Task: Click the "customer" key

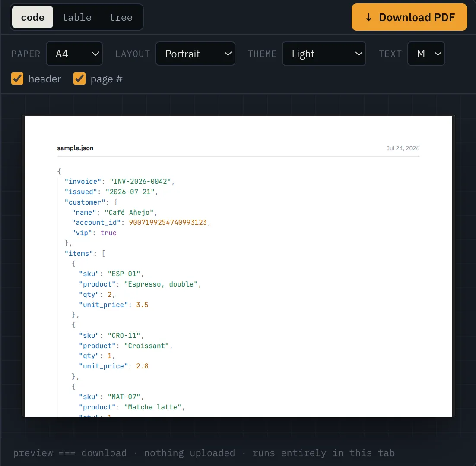Action: click(x=85, y=202)
